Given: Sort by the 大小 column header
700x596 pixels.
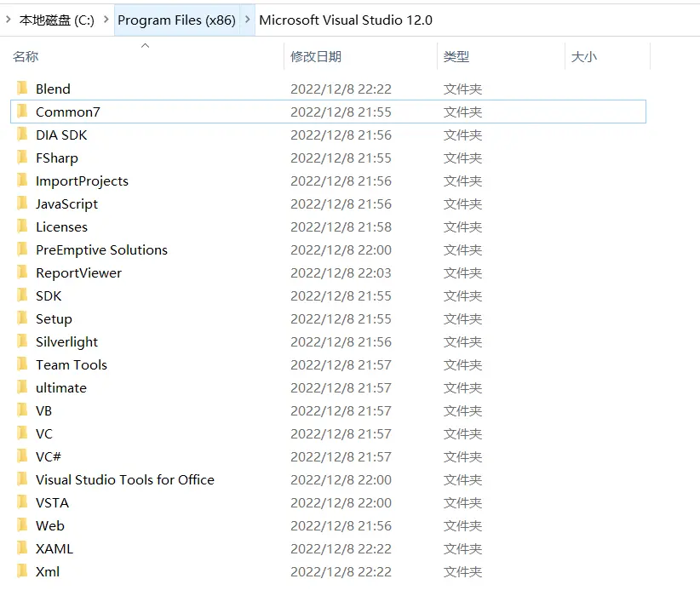Looking at the screenshot, I should (x=584, y=57).
